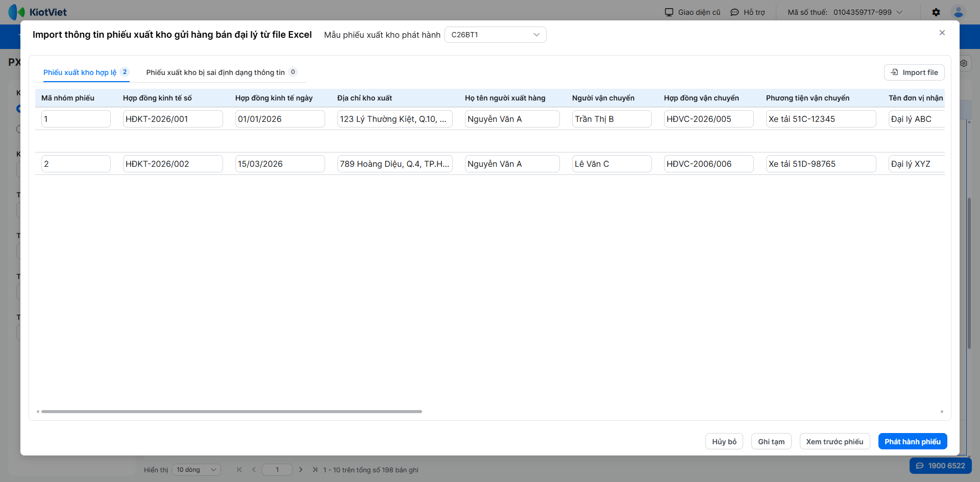Viewport: 980px width, 482px height.
Task: Edit the Xe tải 51D-98765 field
Action: pos(821,164)
